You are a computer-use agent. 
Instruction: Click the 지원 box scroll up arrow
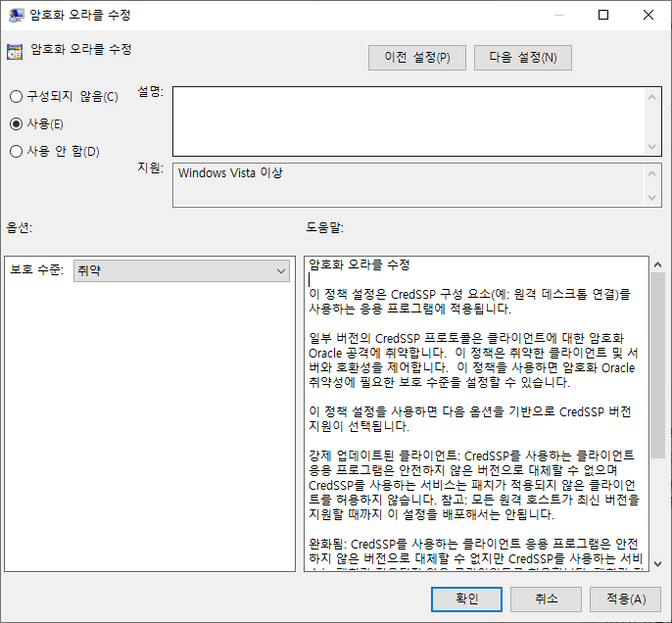click(651, 173)
